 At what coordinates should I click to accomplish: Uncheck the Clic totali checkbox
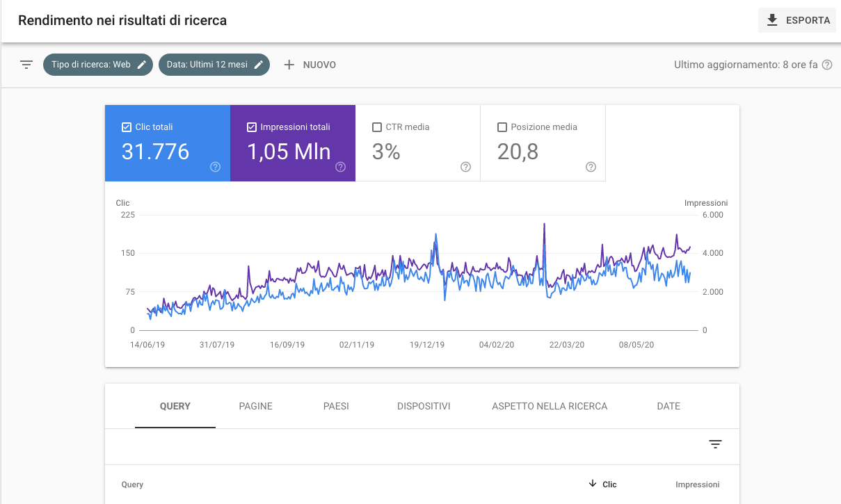[126, 127]
